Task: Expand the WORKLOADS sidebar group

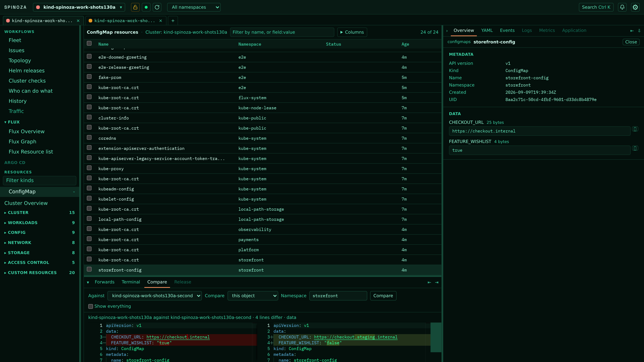Action: tap(39, 223)
